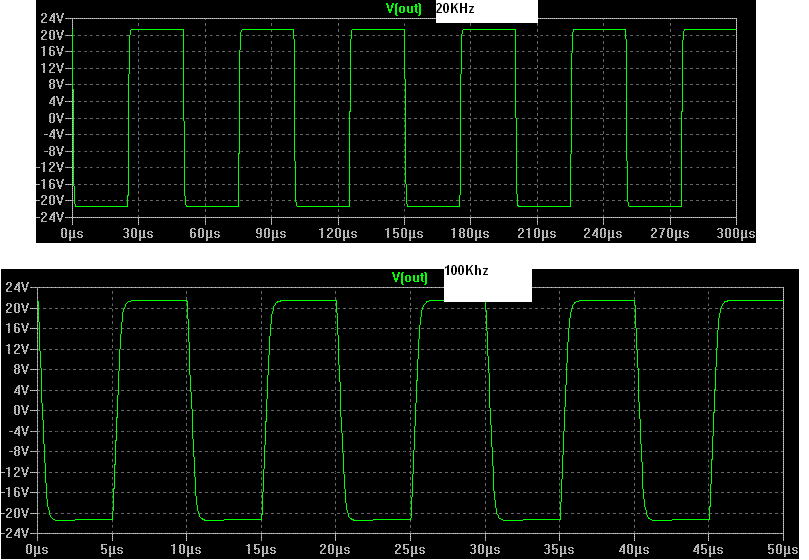Click the 0V axis label in 100Khz plot
Image resolution: width=809 pixels, height=560 pixels.
tap(21, 410)
